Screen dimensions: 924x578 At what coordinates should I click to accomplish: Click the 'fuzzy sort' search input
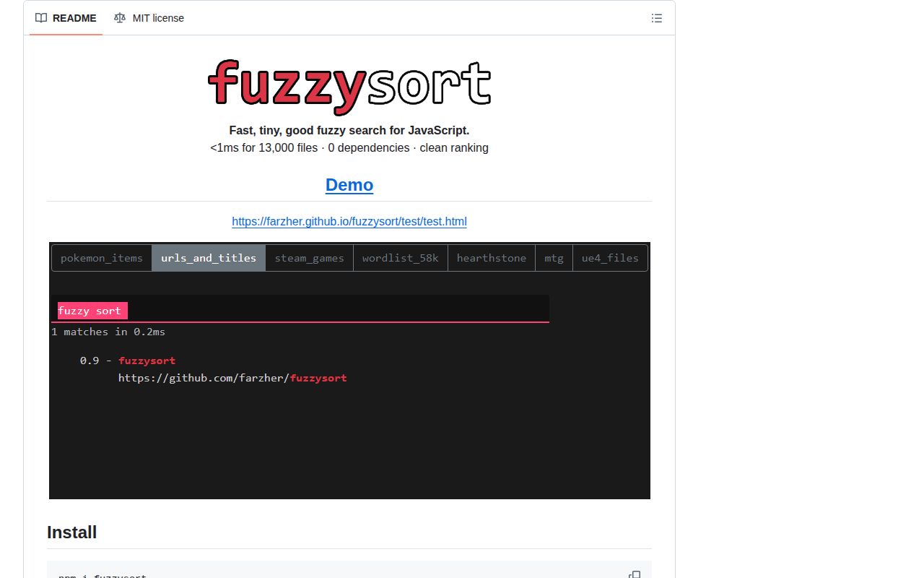[300, 309]
